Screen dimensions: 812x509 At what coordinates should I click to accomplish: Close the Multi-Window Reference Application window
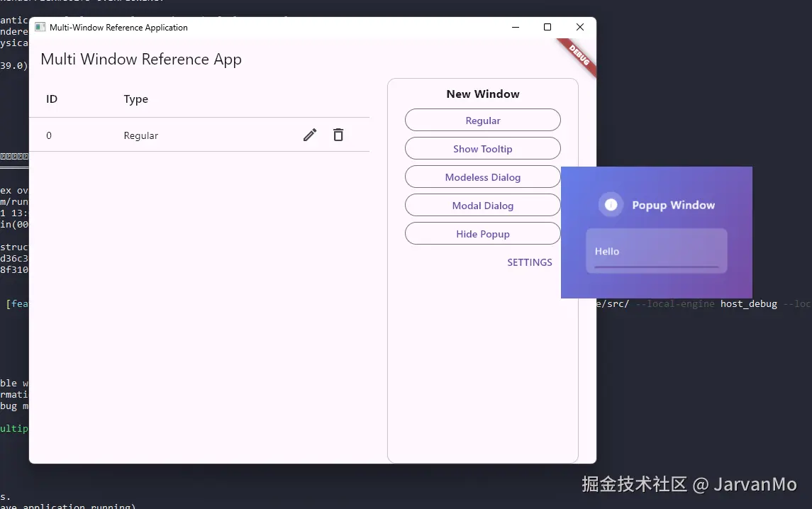click(x=580, y=28)
